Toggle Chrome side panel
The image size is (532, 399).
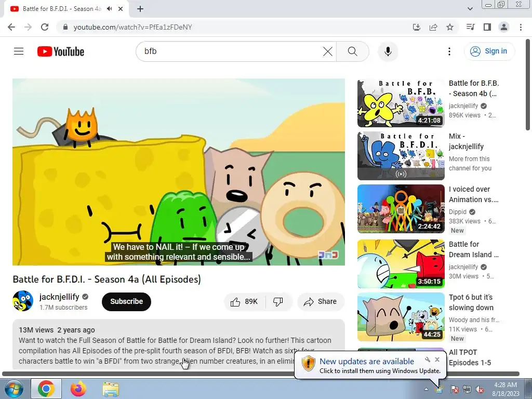click(487, 27)
